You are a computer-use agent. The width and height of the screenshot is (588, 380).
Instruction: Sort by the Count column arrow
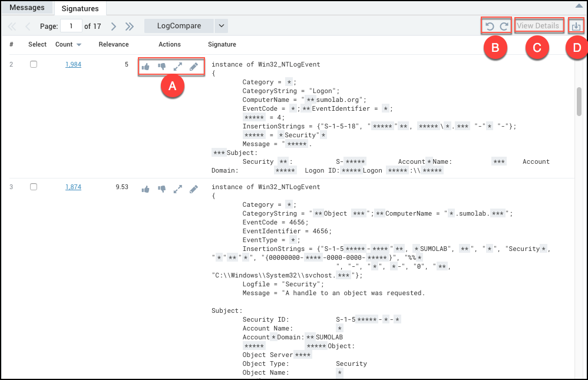[x=79, y=45]
